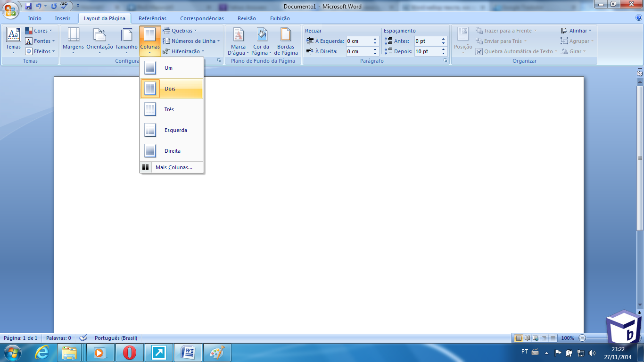Open Windows Start menu
Viewport: 644px width, 362px height.
(12, 352)
